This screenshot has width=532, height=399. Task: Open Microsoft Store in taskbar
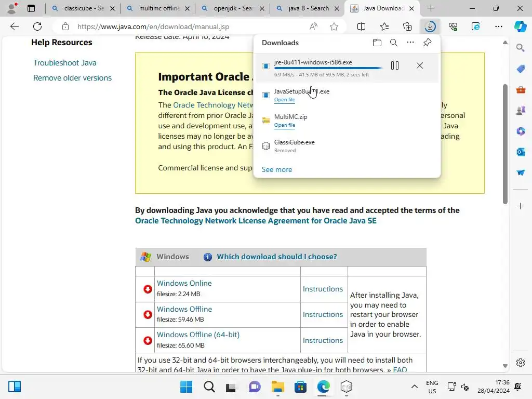pyautogui.click(x=300, y=387)
